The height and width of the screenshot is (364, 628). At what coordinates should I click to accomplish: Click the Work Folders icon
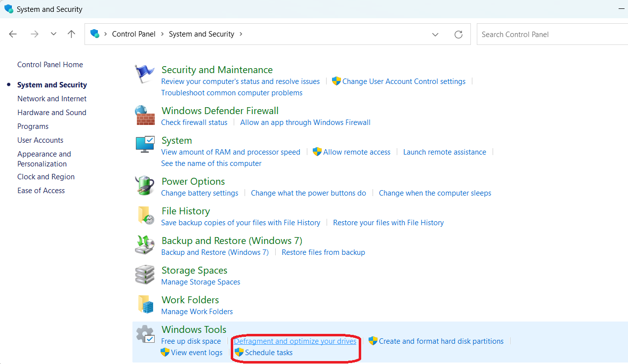tap(145, 304)
